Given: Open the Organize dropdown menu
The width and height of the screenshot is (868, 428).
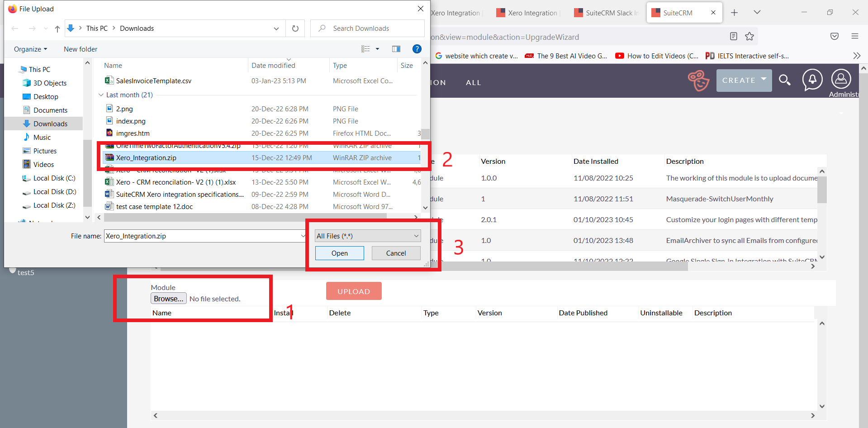Looking at the screenshot, I should click(30, 49).
